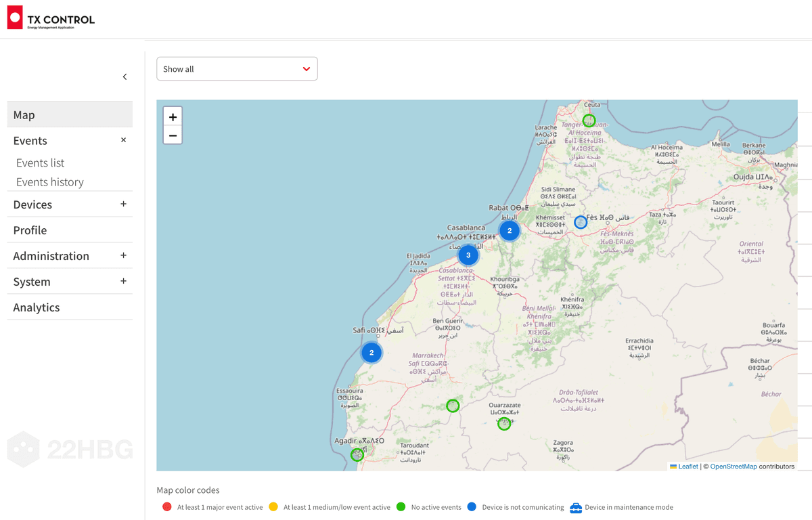Zoom in on the map
812x520 pixels.
click(x=173, y=116)
